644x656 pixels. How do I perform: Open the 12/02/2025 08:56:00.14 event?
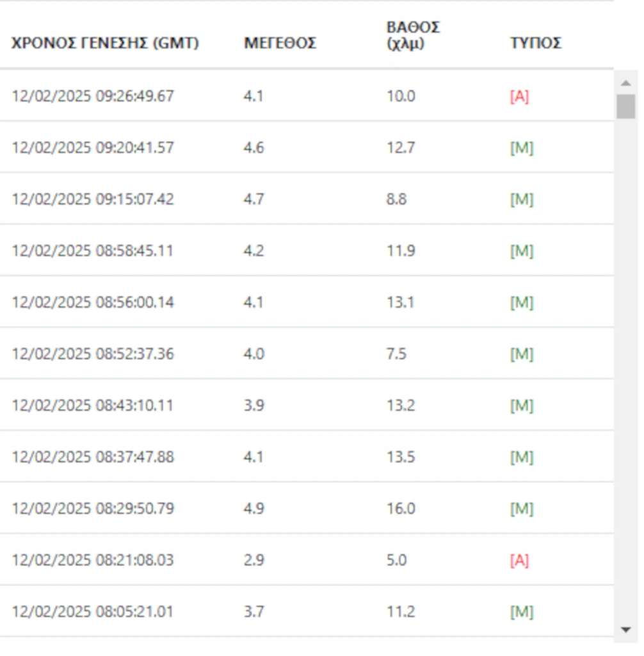click(93, 302)
